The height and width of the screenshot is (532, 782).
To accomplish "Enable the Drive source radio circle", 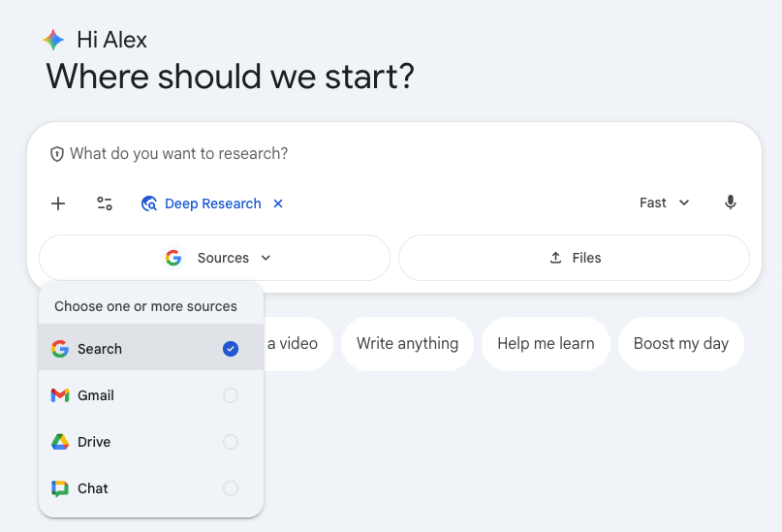I will click(x=231, y=442).
